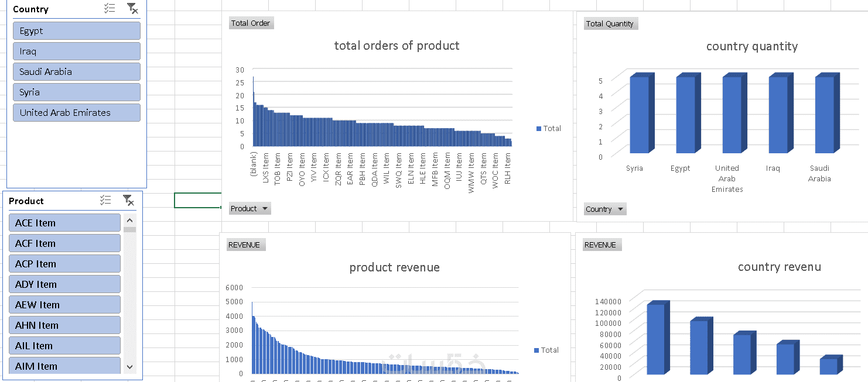Open the Country field dropdown on chart
Screen dimensions: 868x382
(605, 209)
